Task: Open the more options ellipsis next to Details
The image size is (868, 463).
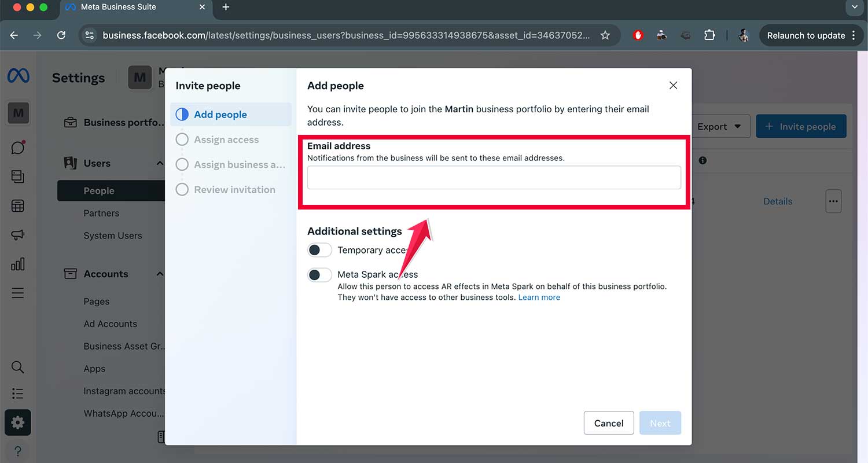Action: [x=833, y=201]
